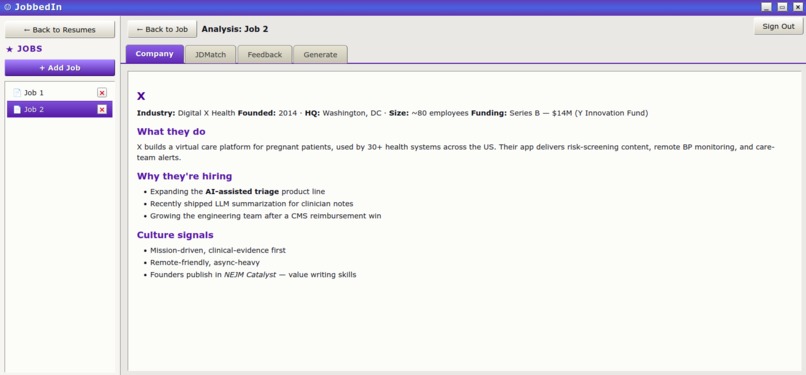Switch to the JDMatch tab

(210, 54)
